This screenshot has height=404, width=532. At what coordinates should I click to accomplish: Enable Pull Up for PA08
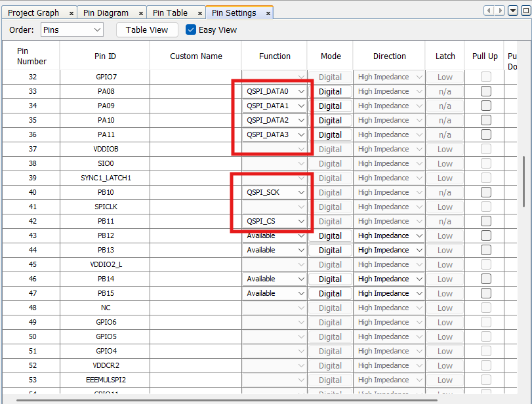click(486, 91)
